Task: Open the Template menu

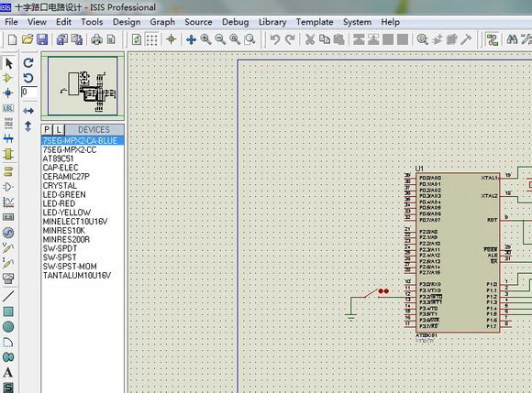Action: click(315, 22)
